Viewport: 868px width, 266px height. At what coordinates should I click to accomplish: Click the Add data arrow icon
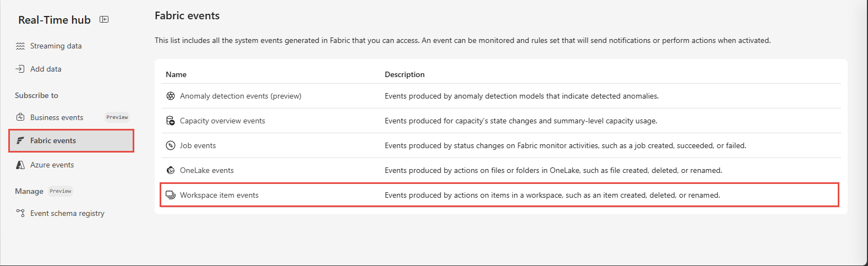20,69
